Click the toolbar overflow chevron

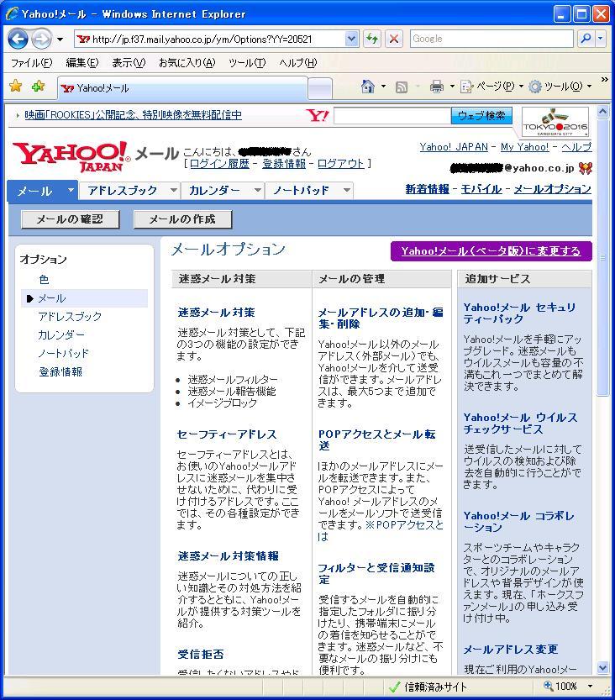pyautogui.click(x=604, y=80)
